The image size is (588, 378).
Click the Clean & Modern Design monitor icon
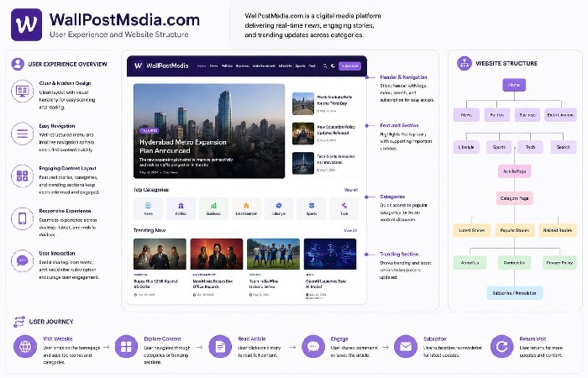click(22, 91)
